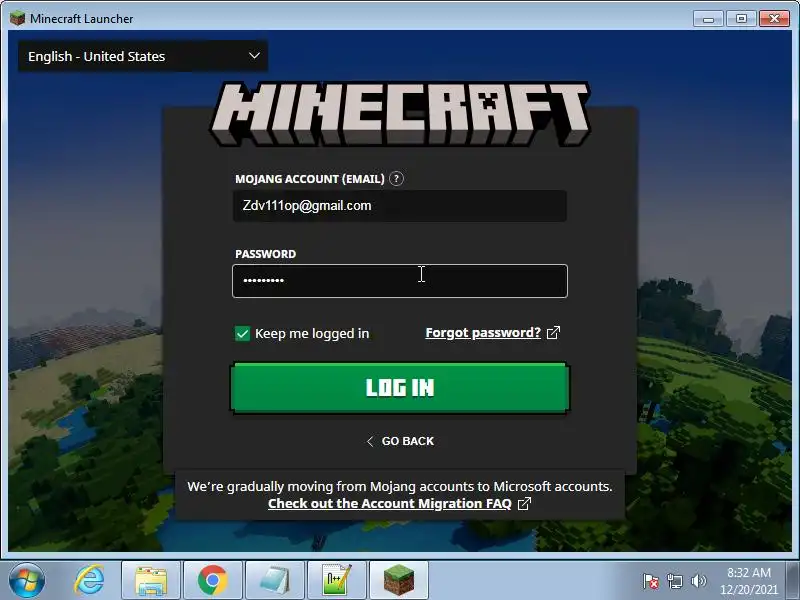Open Windows Explorer folder icon on taskbar

pos(151,580)
